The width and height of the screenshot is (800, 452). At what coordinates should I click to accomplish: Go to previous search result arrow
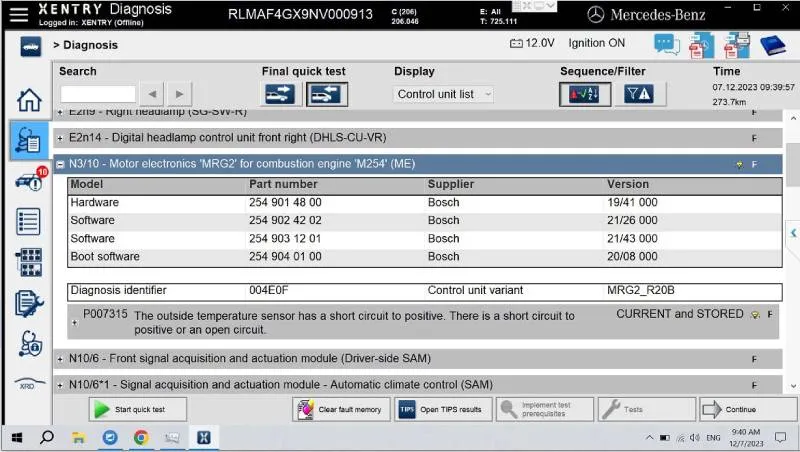tap(152, 94)
